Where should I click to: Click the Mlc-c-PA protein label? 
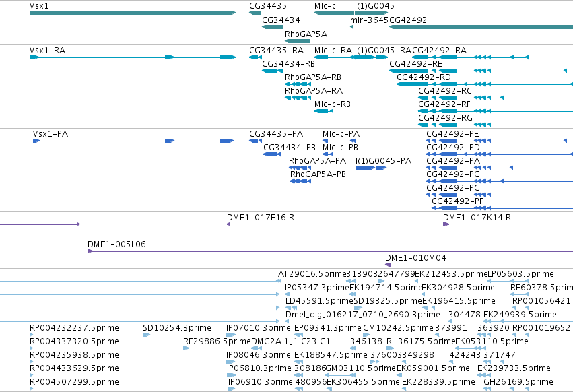point(341,134)
